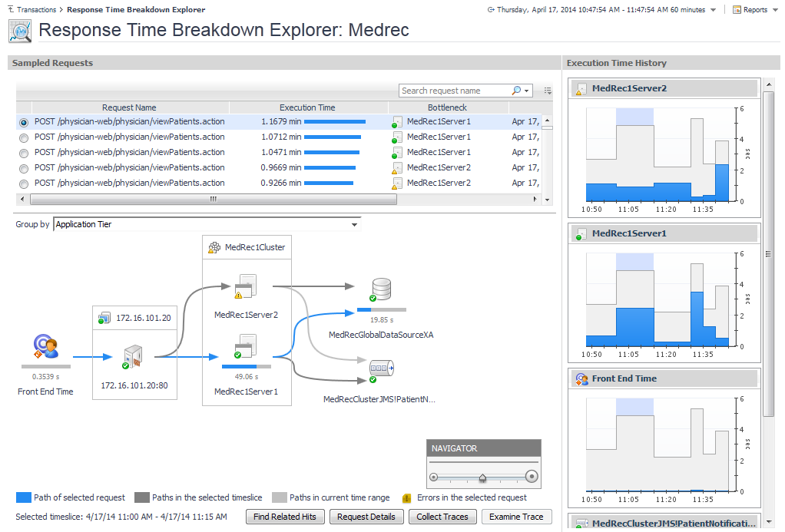Open the Group by Application Tier dropdown
Image resolution: width=785 pixels, height=532 pixels.
[x=354, y=225]
